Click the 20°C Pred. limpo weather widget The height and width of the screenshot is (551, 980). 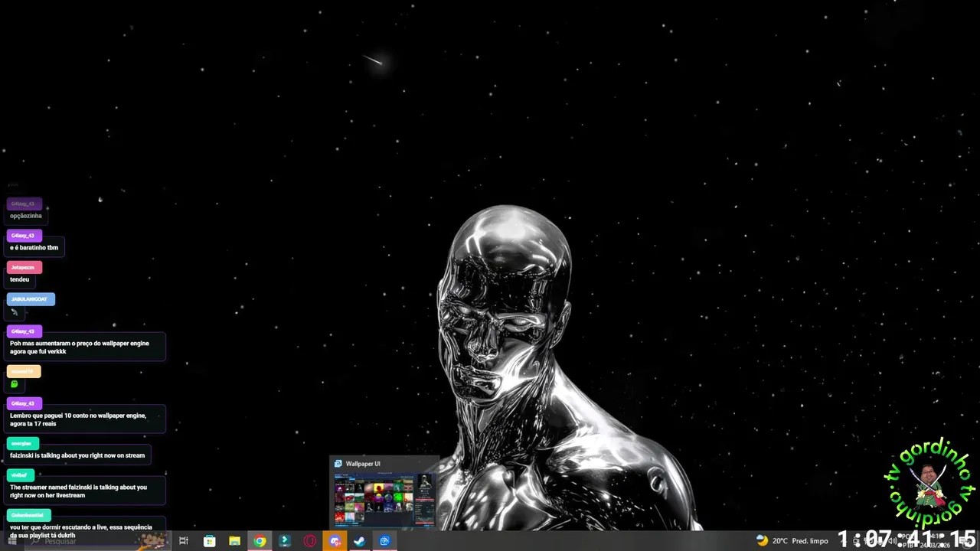792,541
